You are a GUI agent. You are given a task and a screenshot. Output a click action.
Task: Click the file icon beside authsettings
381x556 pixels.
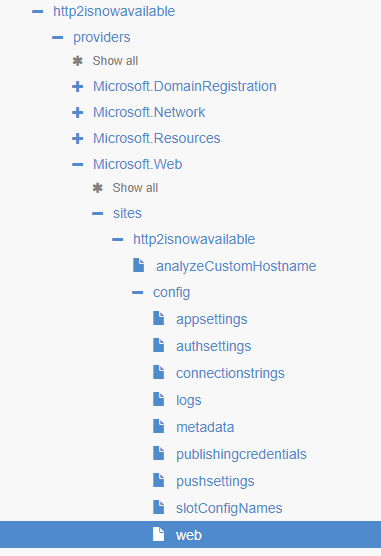coord(158,345)
